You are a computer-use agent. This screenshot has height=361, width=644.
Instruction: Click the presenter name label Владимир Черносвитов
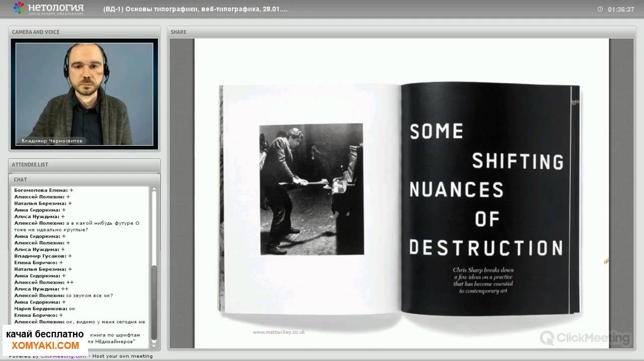[x=52, y=141]
